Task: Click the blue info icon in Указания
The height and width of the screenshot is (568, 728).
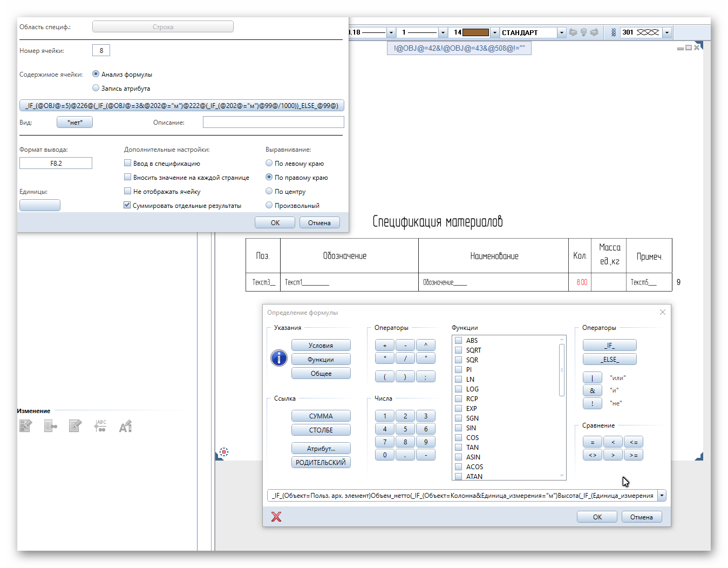Action: [278, 358]
